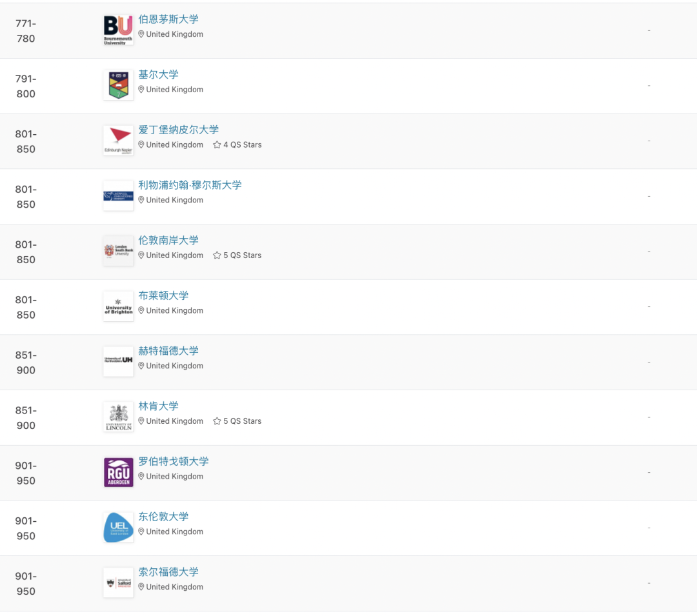Image resolution: width=697 pixels, height=616 pixels.
Task: Click the location pin icon for 东伦敦大学
Action: (141, 532)
